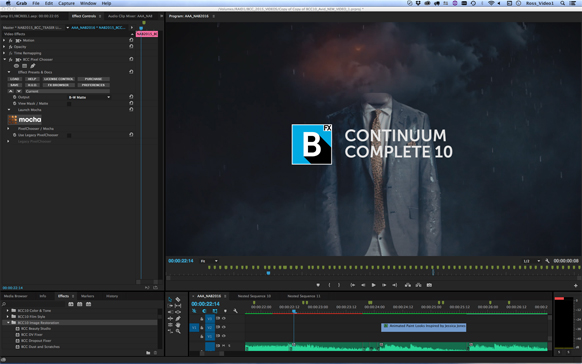Click ellipse mask icon under BCC Pixel Chooser
Screen dimensions: 582x364
coord(16,66)
